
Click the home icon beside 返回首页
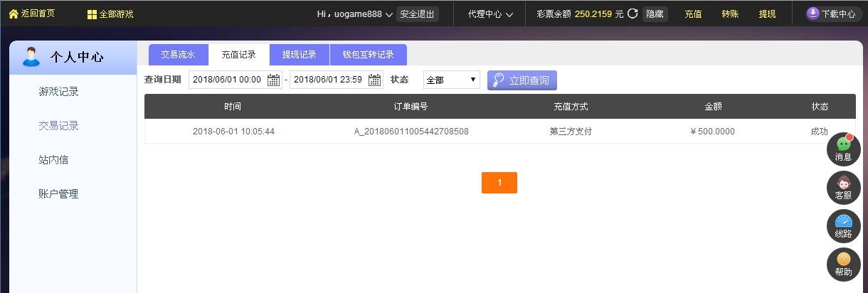tap(14, 14)
